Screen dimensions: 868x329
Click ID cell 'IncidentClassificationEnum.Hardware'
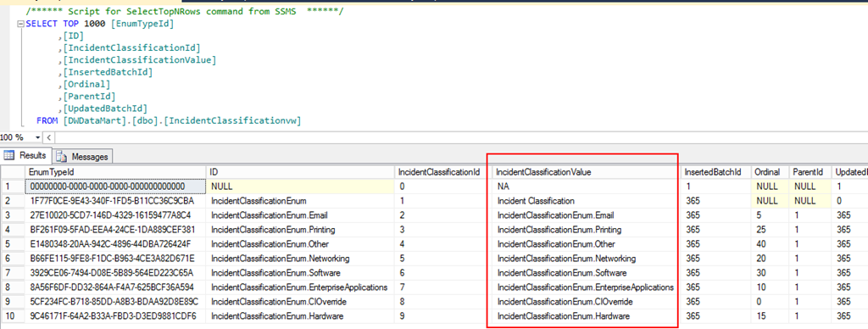click(301, 316)
